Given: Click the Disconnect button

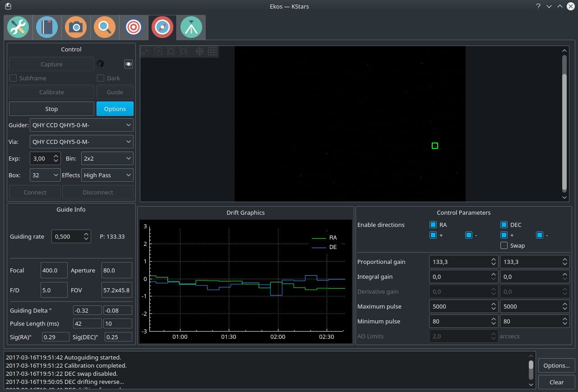Looking at the screenshot, I should coord(98,192).
